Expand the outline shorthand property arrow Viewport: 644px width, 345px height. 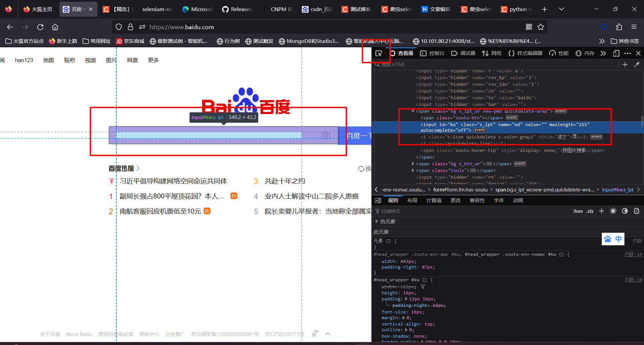pyautogui.click(x=406, y=330)
